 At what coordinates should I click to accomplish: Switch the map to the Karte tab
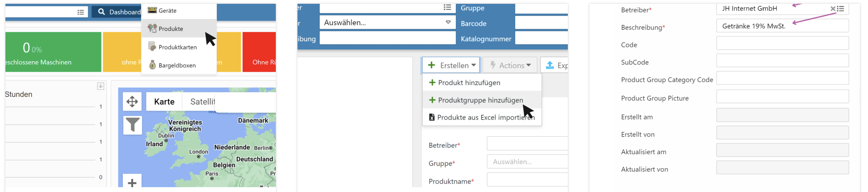point(164,102)
